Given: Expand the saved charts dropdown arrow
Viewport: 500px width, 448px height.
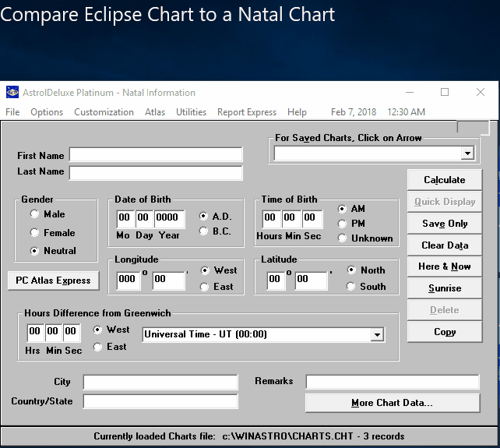Looking at the screenshot, I should 467,153.
